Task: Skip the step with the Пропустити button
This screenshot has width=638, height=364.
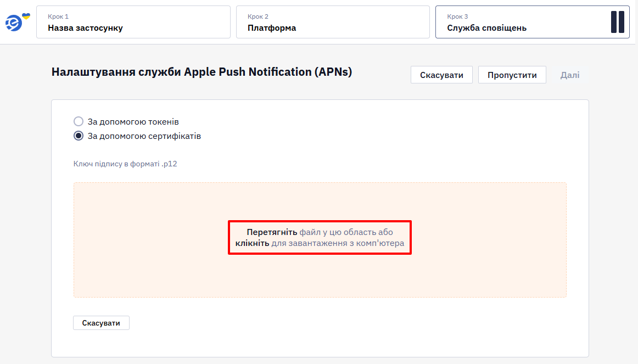Action: 512,75
